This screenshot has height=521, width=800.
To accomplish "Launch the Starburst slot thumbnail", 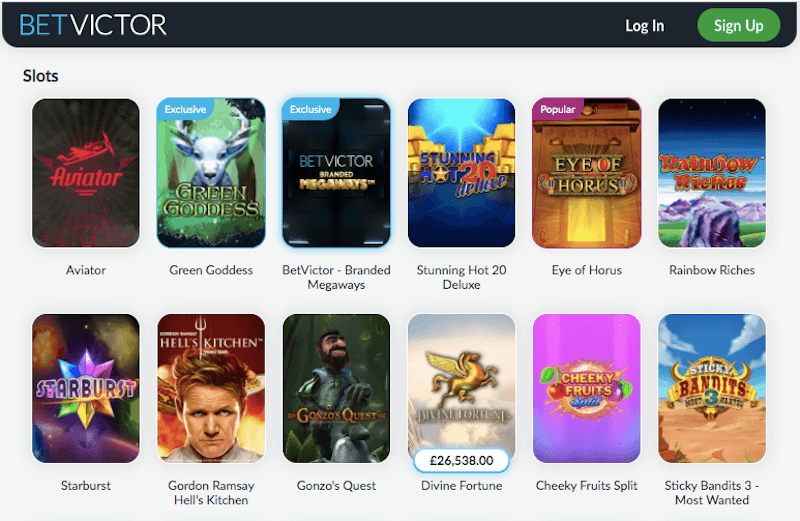I will click(x=86, y=388).
